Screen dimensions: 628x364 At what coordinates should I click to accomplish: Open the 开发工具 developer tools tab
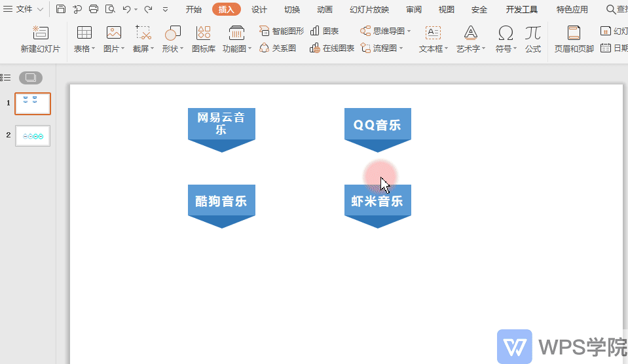(x=522, y=9)
